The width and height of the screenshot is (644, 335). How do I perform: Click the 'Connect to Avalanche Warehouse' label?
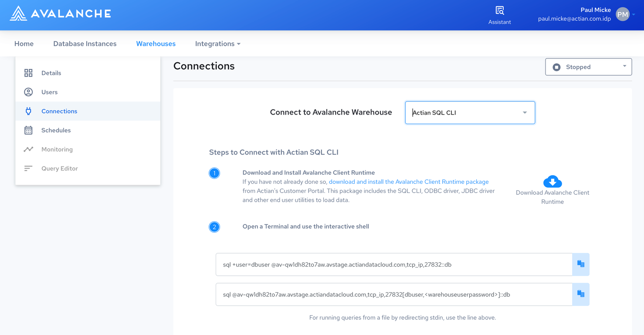coord(331,112)
